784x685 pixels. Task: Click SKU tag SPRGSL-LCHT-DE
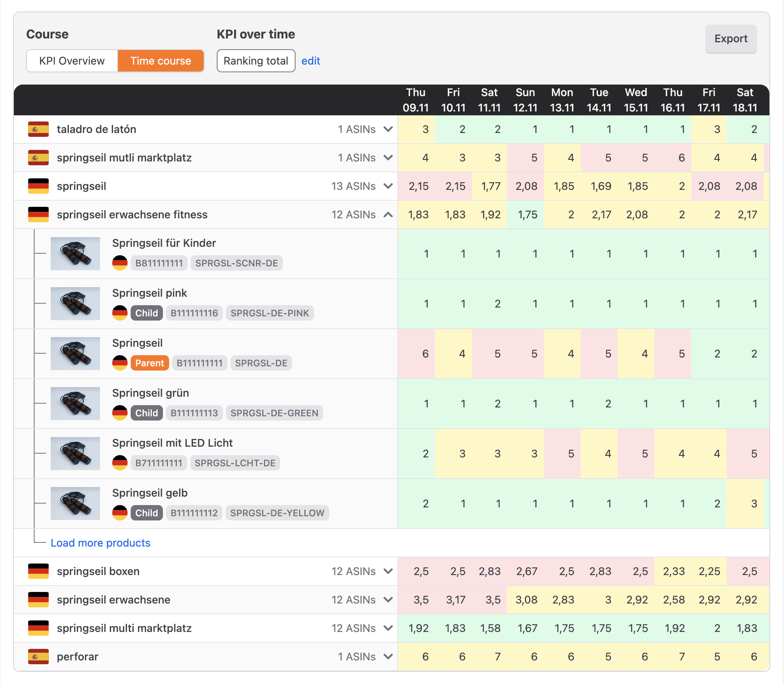[235, 463]
